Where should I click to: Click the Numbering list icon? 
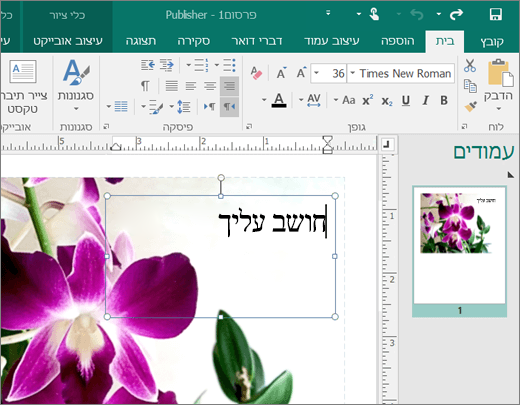pos(201,65)
